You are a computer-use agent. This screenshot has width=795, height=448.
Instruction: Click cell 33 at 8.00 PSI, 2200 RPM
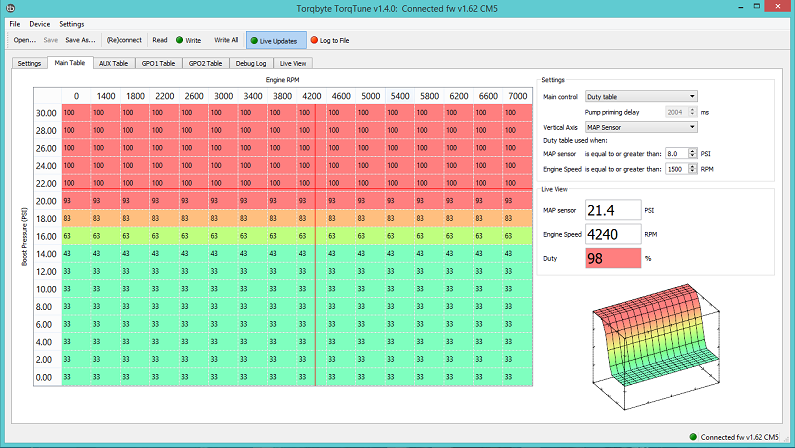(165, 307)
